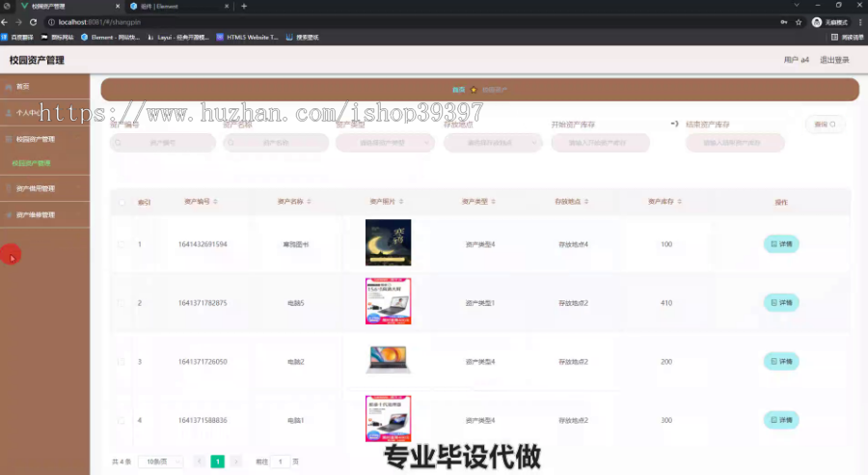Focus the 资产名称 search field
This screenshot has height=475, width=868.
(276, 143)
